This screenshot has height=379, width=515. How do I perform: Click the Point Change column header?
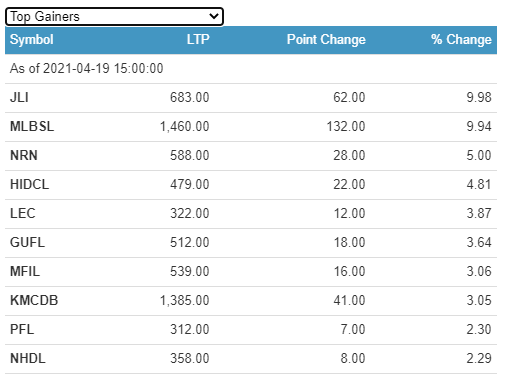tap(326, 40)
